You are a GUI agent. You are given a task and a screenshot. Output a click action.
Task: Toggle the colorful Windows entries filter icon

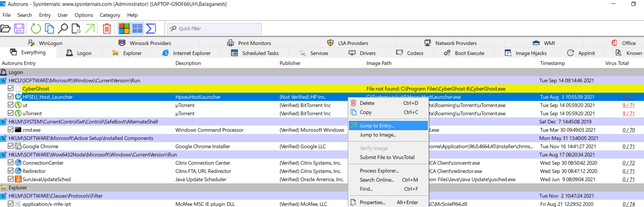tap(124, 28)
